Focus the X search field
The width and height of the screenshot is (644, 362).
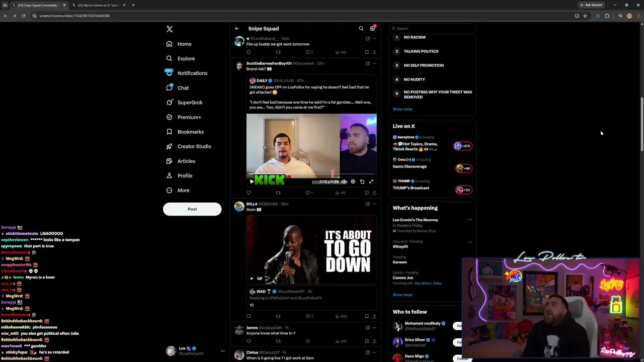click(433, 29)
